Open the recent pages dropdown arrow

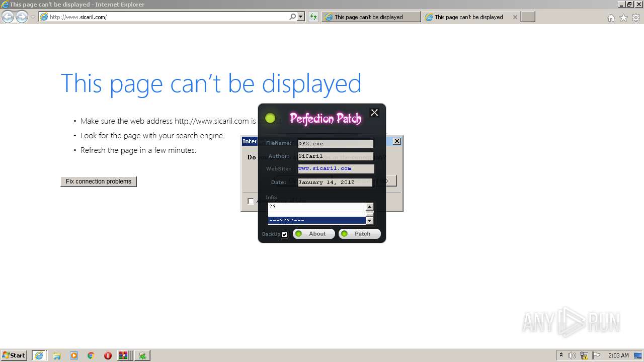click(33, 17)
